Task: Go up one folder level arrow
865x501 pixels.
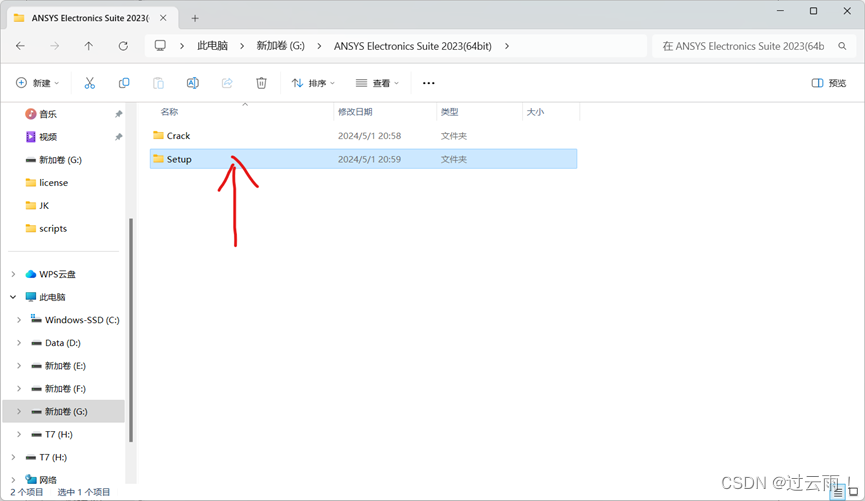Action: click(89, 46)
